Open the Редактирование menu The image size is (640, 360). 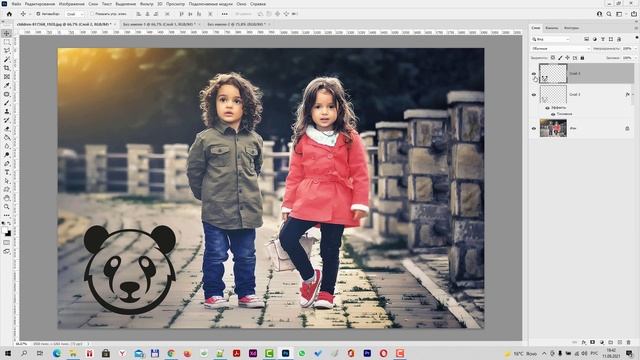[40, 4]
